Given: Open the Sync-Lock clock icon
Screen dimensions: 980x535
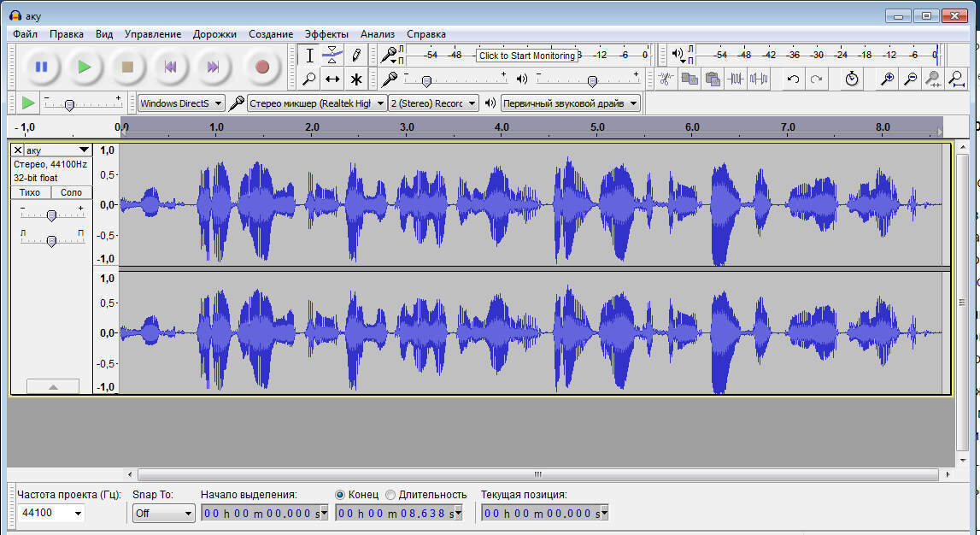Looking at the screenshot, I should pyautogui.click(x=851, y=79).
